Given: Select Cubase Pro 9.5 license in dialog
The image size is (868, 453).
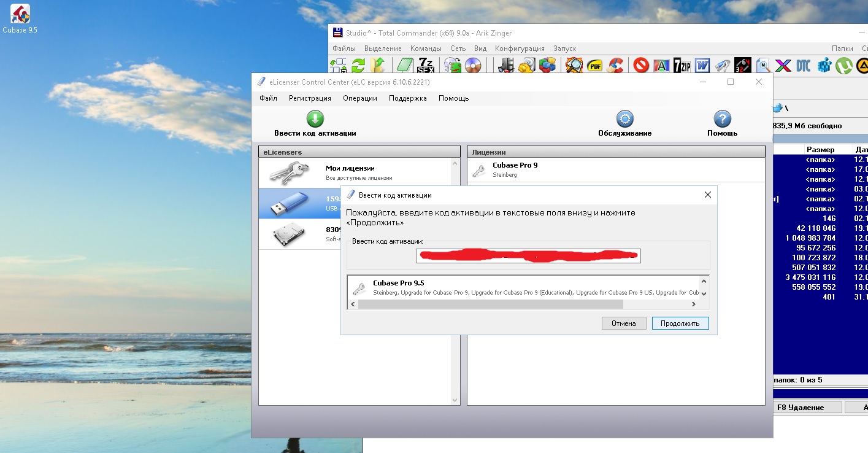Looking at the screenshot, I should (x=523, y=288).
